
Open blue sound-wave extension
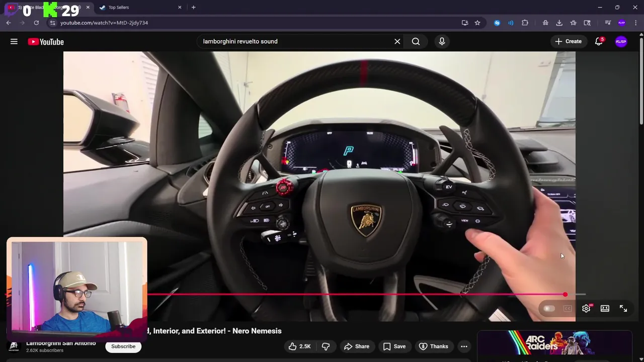511,23
